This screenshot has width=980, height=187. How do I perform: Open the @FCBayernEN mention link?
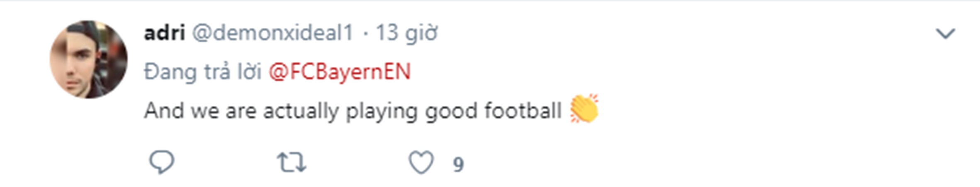coord(339,71)
